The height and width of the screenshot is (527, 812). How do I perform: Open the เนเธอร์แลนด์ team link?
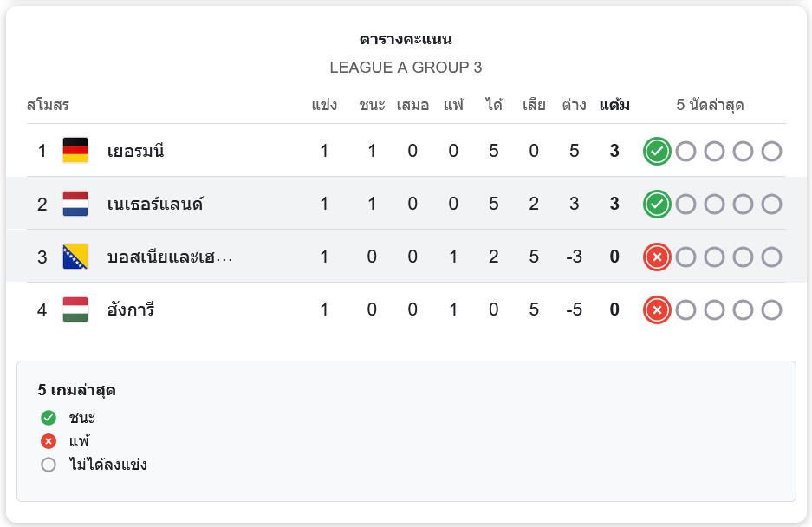(x=156, y=205)
